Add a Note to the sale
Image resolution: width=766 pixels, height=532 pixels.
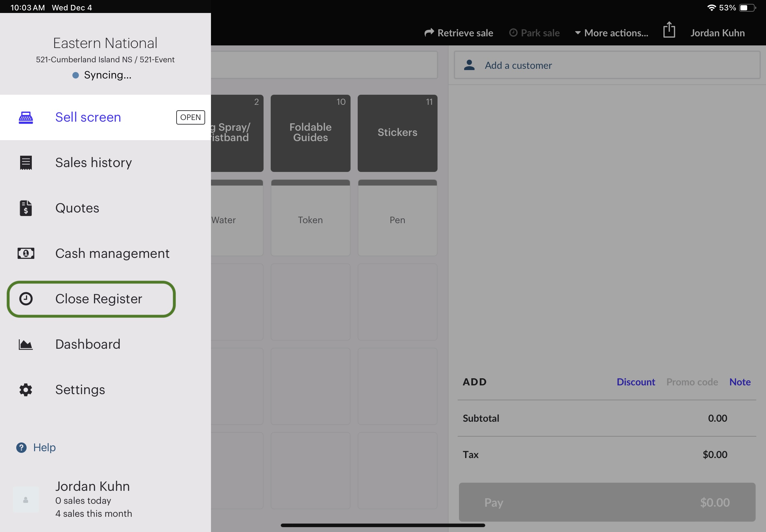(740, 382)
